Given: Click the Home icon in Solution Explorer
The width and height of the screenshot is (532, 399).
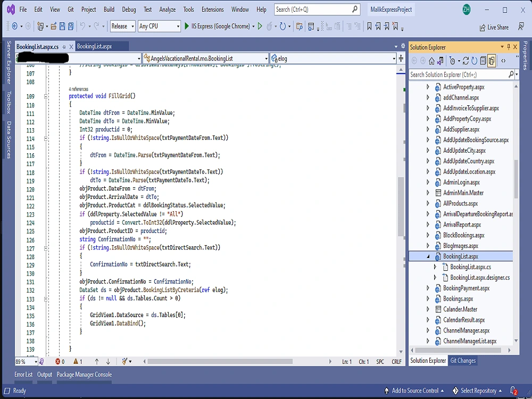Looking at the screenshot, I should point(431,61).
